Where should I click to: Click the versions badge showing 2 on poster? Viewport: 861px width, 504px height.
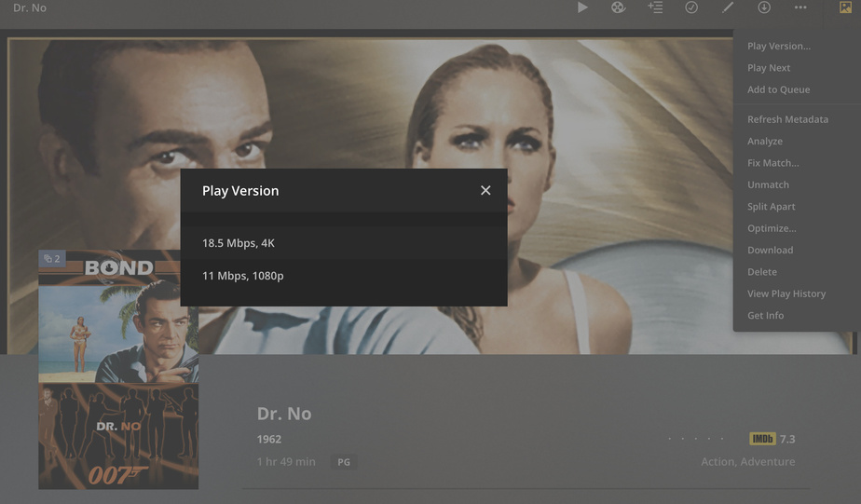pos(52,259)
